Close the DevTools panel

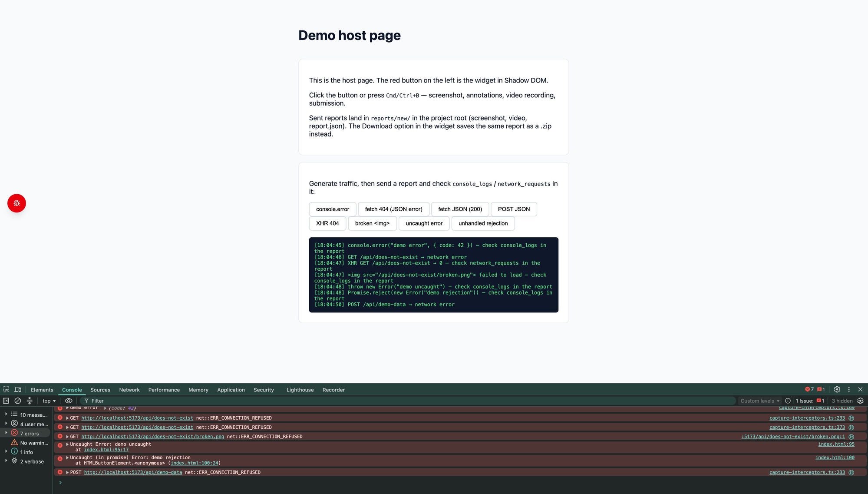[x=860, y=390]
